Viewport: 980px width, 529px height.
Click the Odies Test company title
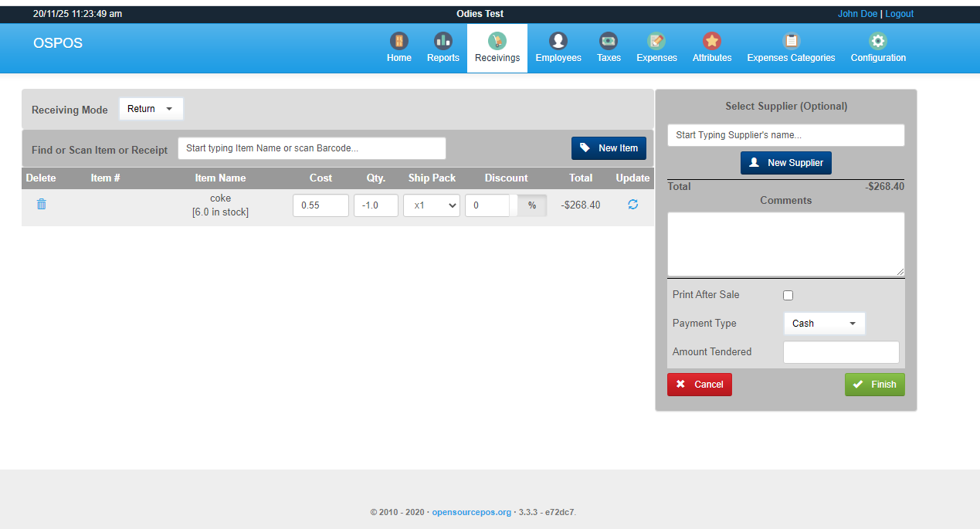480,14
